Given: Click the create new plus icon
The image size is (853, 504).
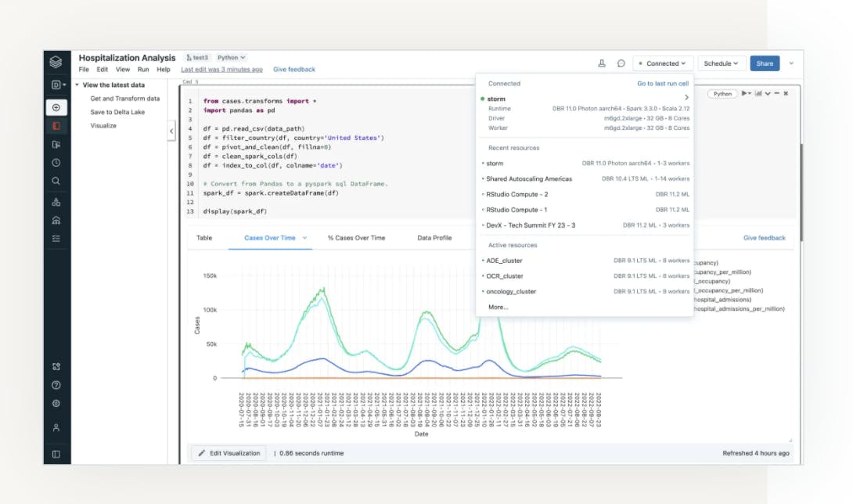Looking at the screenshot, I should click(x=56, y=107).
